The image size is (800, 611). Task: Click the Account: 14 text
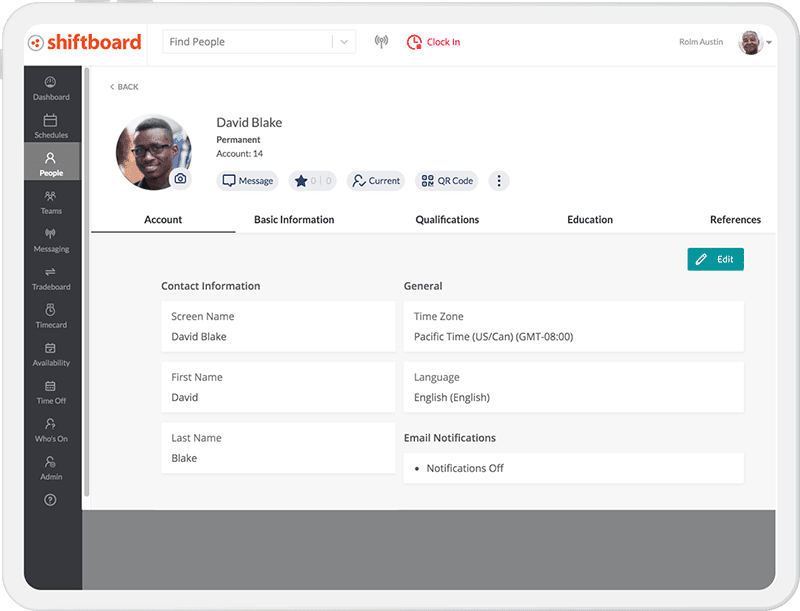point(239,154)
